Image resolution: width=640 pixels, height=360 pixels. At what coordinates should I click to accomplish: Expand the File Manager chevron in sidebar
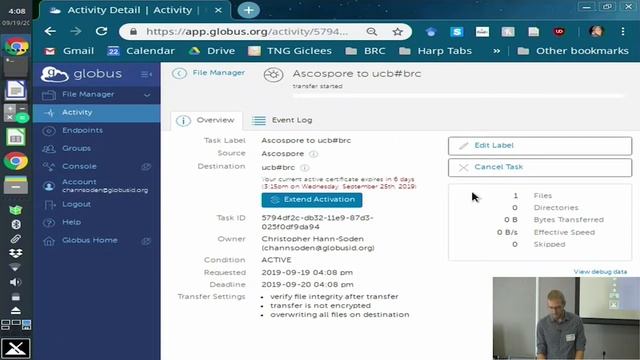[147, 95]
